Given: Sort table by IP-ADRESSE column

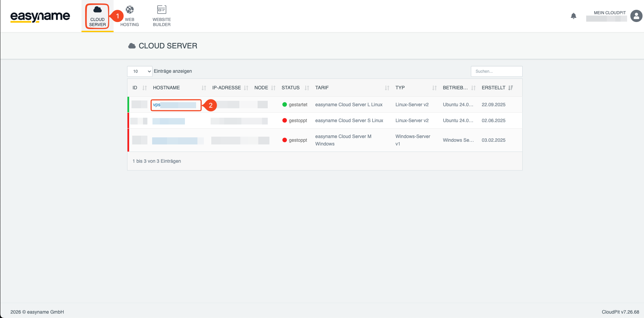Looking at the screenshot, I should (230, 88).
